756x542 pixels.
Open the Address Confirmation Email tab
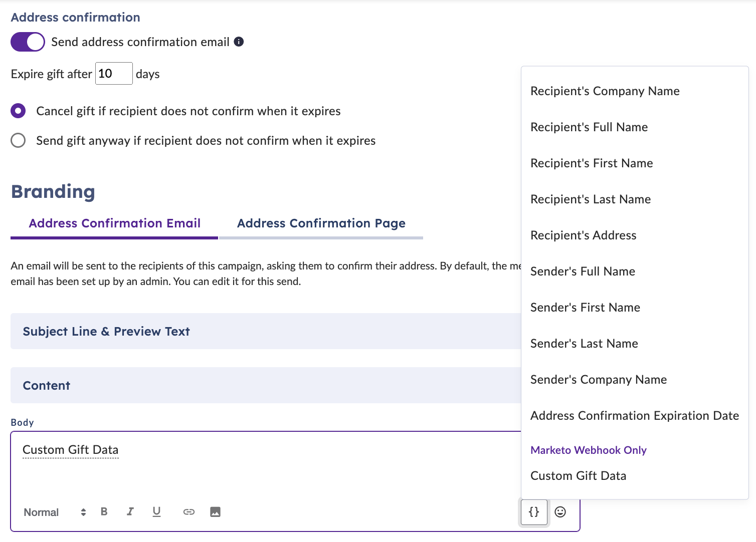click(114, 223)
